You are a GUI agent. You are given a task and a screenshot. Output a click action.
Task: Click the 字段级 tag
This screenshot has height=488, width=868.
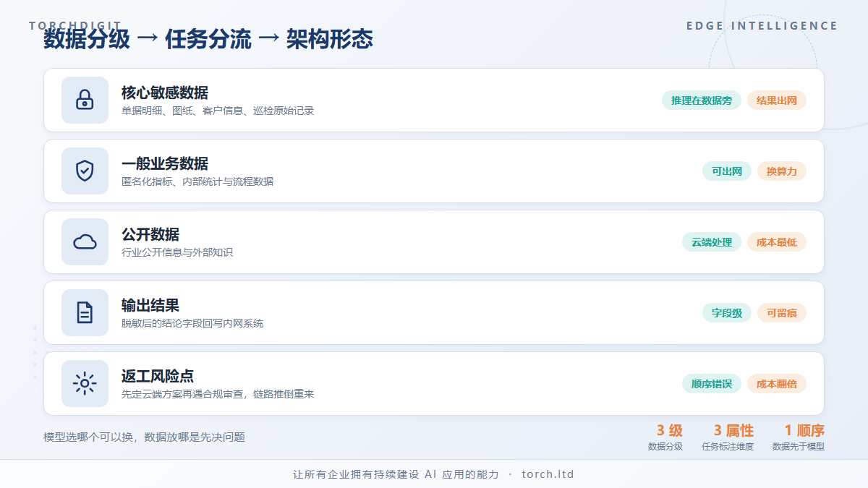(x=726, y=313)
